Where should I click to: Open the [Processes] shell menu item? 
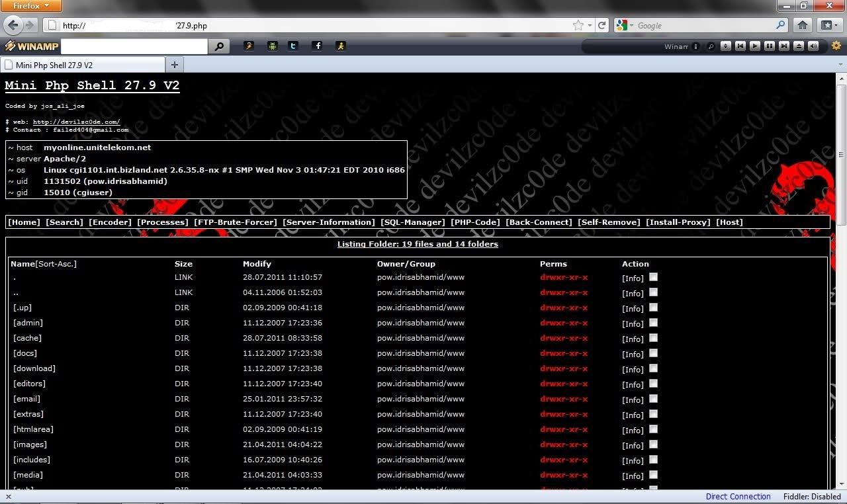[163, 222]
